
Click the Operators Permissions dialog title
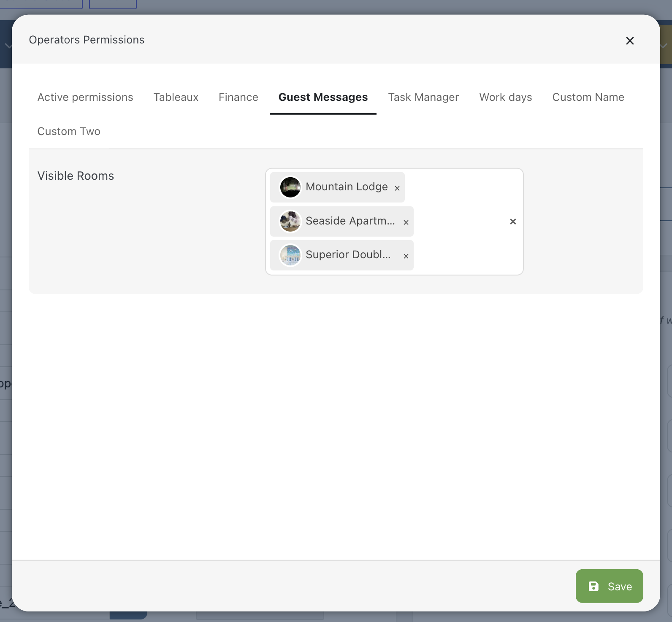click(87, 40)
